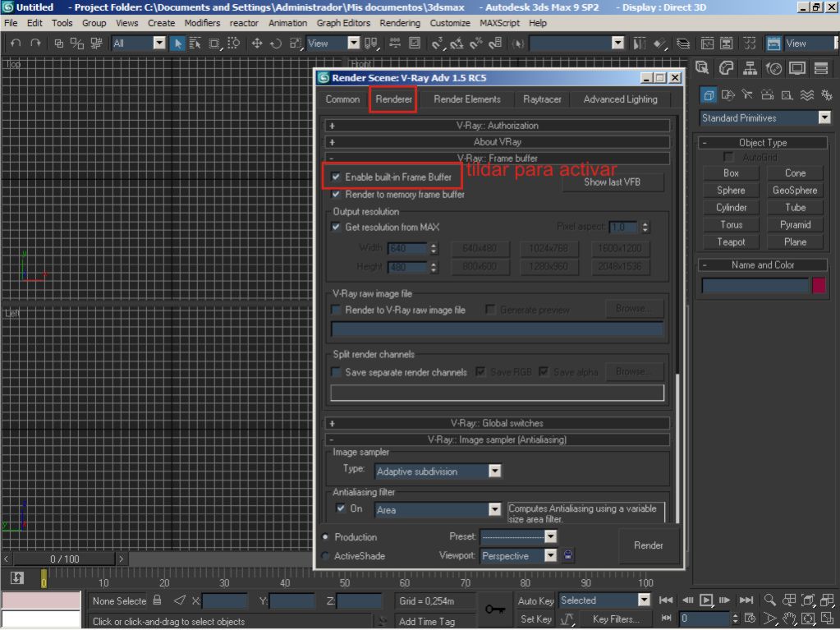Expand V-Ray Authorization rollout
Image resolution: width=840 pixels, height=630 pixels.
coord(497,126)
